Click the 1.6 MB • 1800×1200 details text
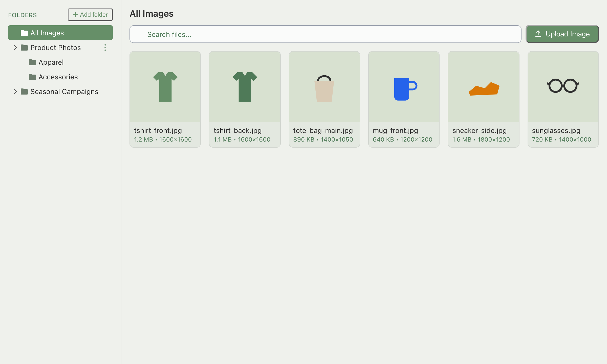The image size is (607, 364). point(481,140)
